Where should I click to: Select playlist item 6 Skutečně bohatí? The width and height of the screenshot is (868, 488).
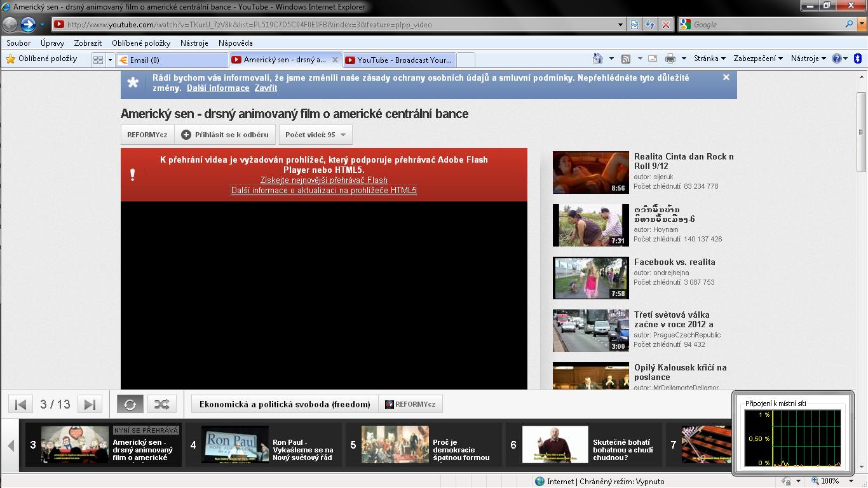584,445
